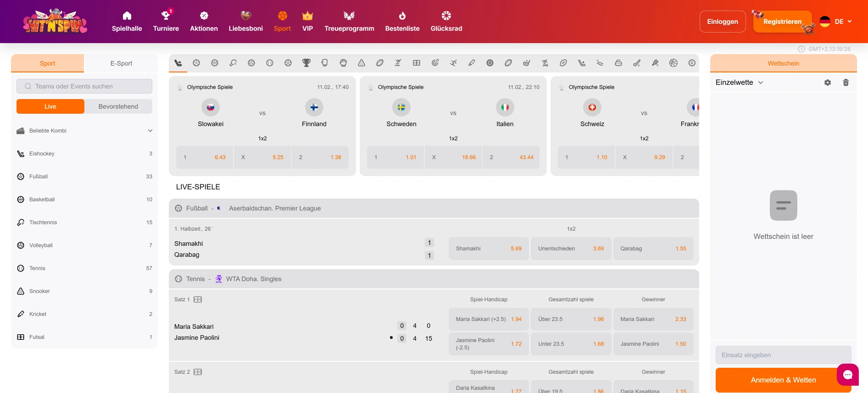Click the Teams oder Events search field
This screenshot has width=868, height=393.
tap(84, 86)
